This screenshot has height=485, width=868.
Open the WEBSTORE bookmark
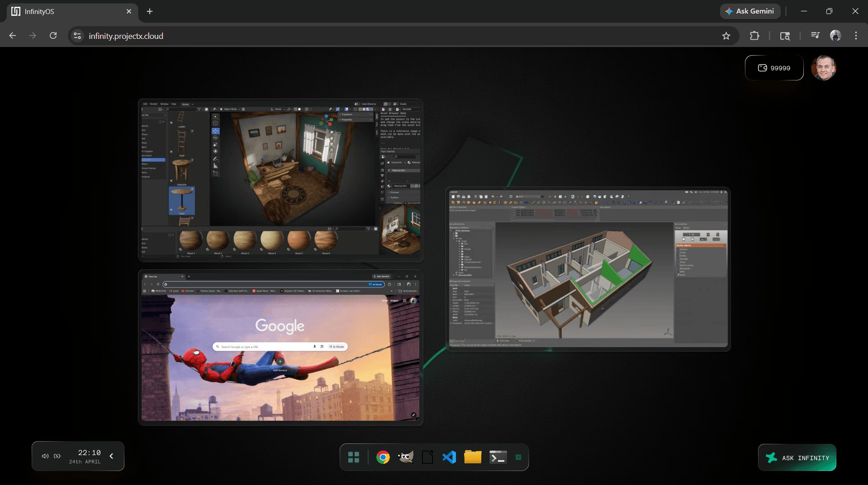coord(159,291)
